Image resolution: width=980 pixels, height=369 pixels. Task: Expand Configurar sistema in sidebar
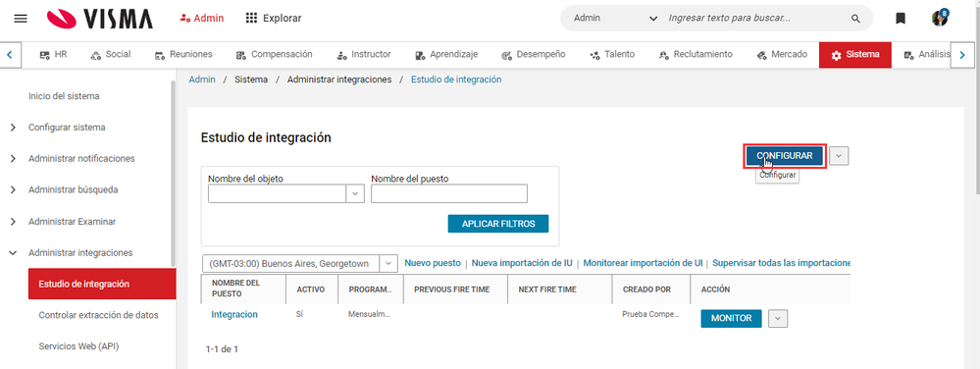14,128
